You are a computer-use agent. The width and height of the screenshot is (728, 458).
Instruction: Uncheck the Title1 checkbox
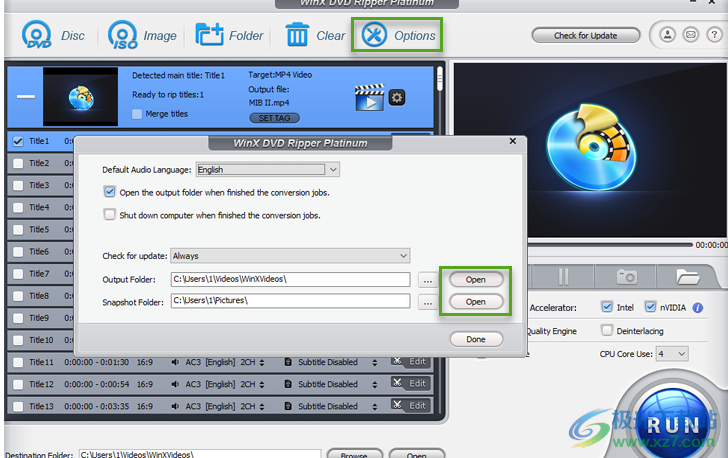pos(18,141)
